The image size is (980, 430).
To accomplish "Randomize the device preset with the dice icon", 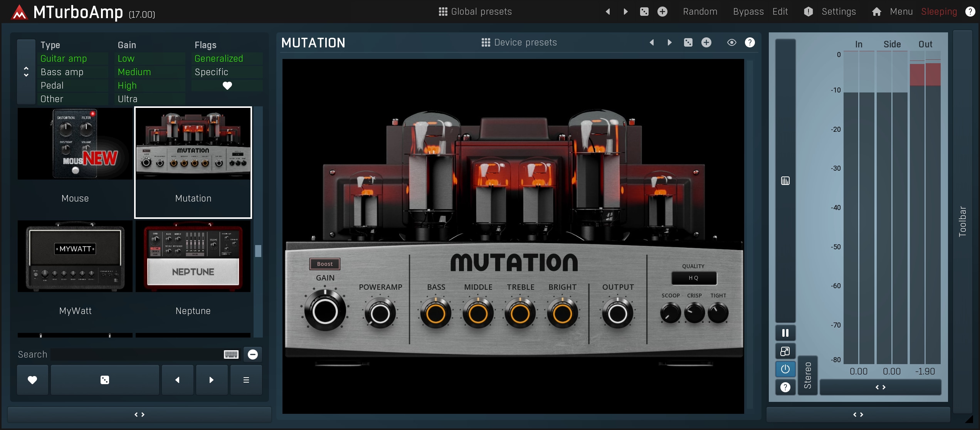I will [x=688, y=42].
